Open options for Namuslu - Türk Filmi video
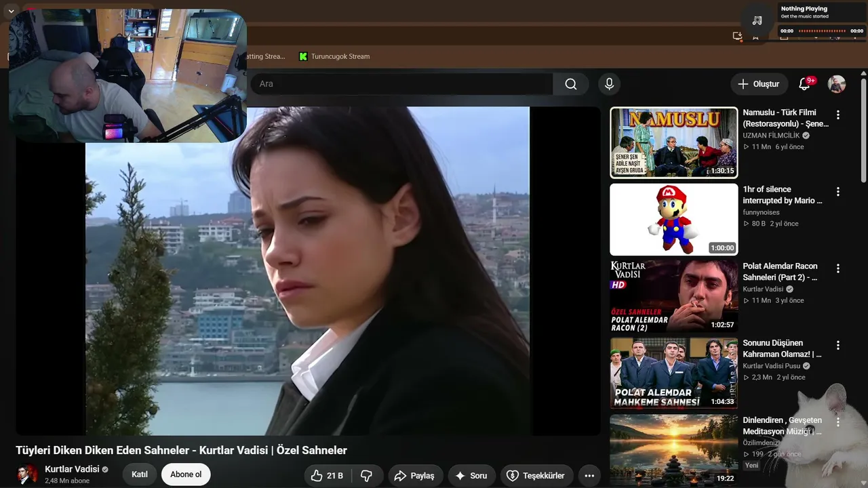 click(838, 115)
